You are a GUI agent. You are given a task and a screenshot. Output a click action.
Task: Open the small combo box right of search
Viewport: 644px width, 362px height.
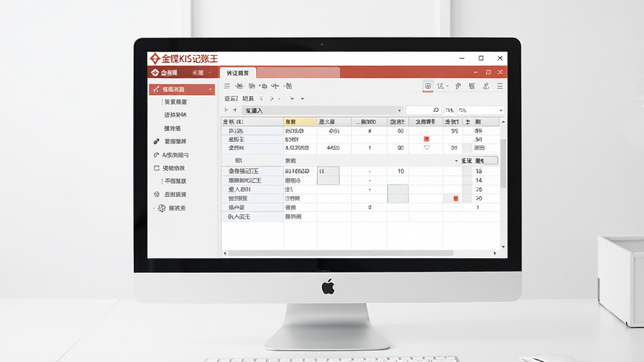point(480,110)
